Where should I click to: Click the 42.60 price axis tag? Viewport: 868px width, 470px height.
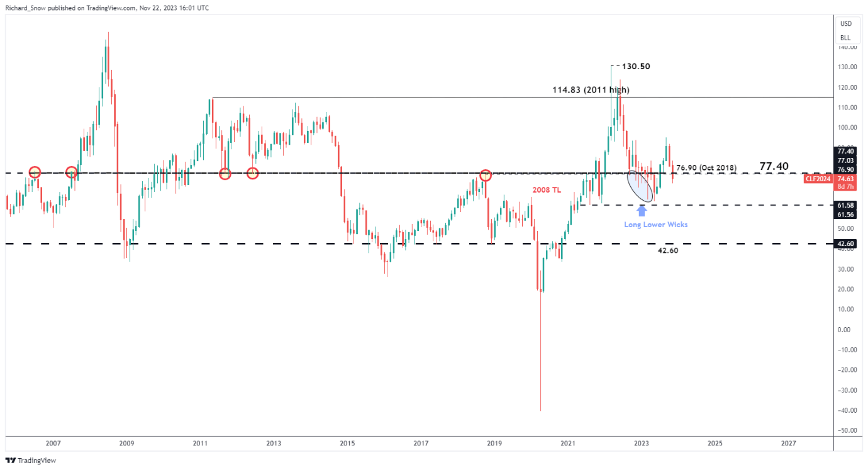(845, 243)
